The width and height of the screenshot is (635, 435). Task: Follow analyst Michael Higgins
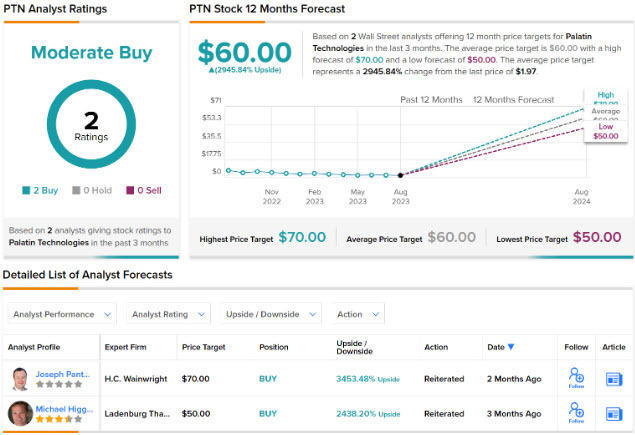click(576, 413)
